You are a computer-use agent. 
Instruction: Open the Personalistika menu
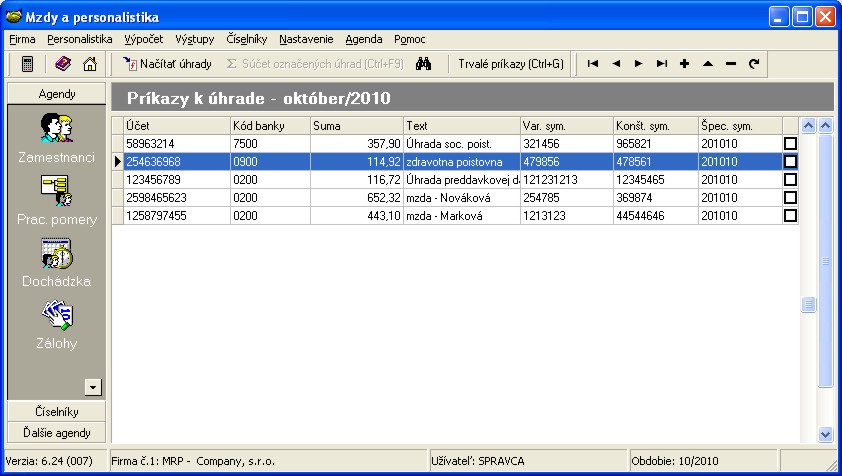tap(79, 39)
